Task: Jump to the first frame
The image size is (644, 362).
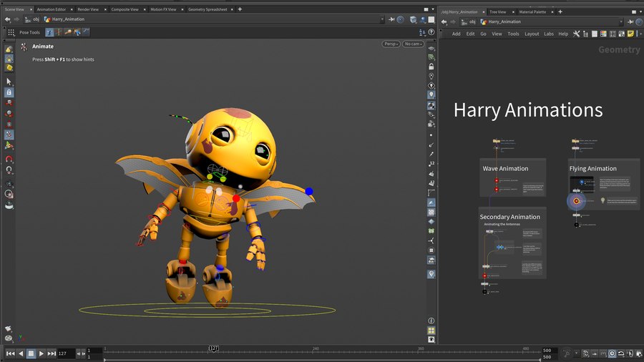Action: click(10, 353)
